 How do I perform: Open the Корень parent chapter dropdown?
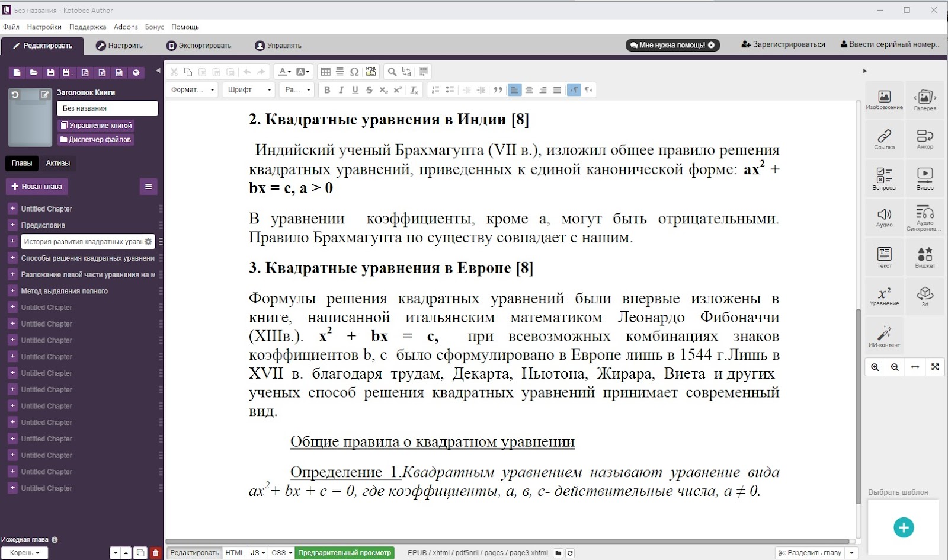[x=25, y=553]
